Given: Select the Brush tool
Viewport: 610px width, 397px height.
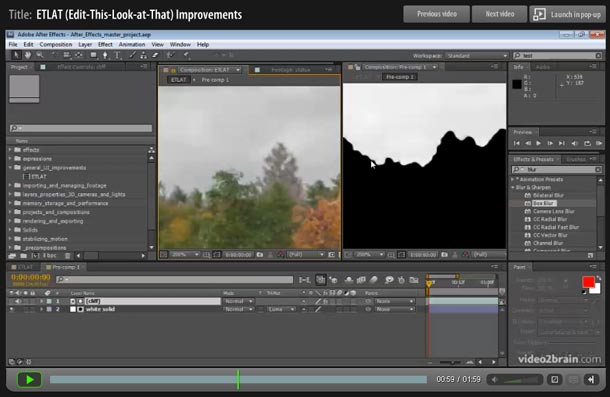Looking at the screenshot, I should tap(133, 55).
